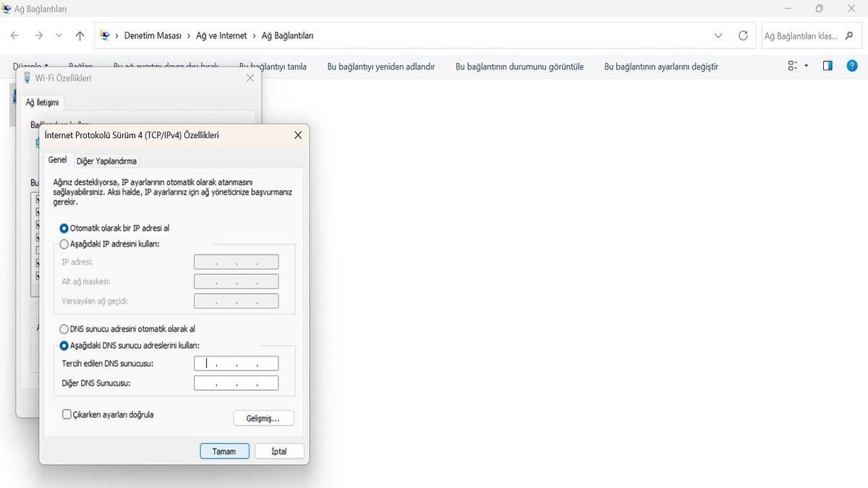The height and width of the screenshot is (488, 868).
Task: Click the search magnifier icon
Action: [849, 35]
